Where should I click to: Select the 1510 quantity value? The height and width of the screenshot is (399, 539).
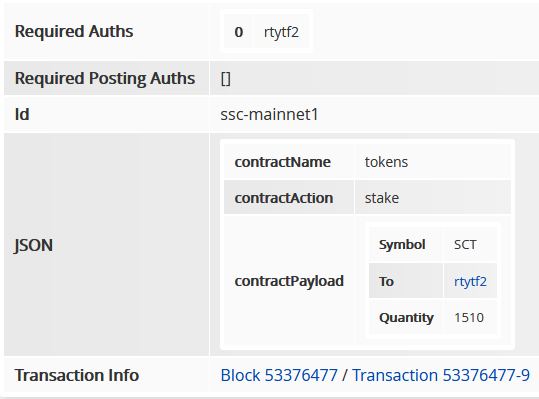pyautogui.click(x=469, y=318)
